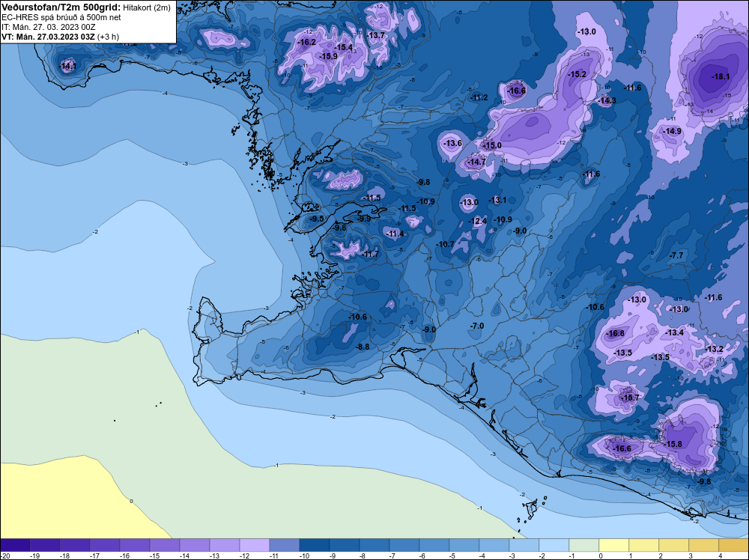
Task: Click the -18.1 temperature value
Action: pyautogui.click(x=721, y=76)
